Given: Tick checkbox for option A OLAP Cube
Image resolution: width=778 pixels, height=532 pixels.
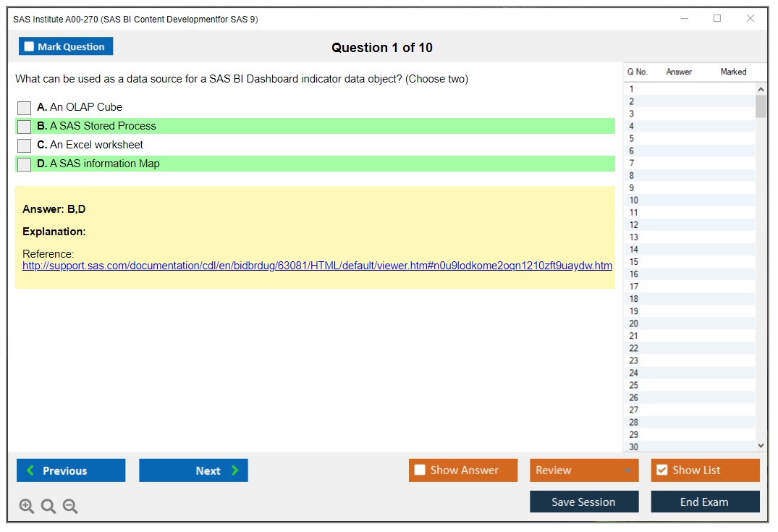Looking at the screenshot, I should point(25,108).
